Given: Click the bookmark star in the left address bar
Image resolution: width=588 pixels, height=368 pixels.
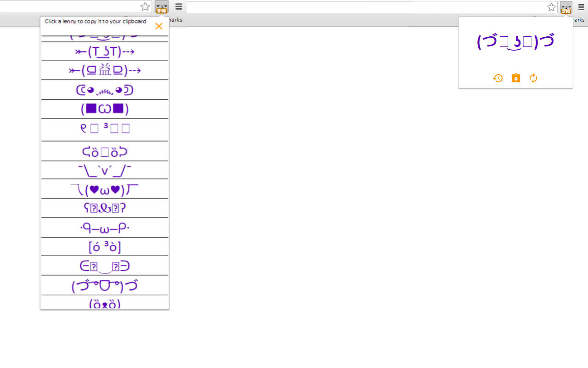Looking at the screenshot, I should [x=145, y=6].
